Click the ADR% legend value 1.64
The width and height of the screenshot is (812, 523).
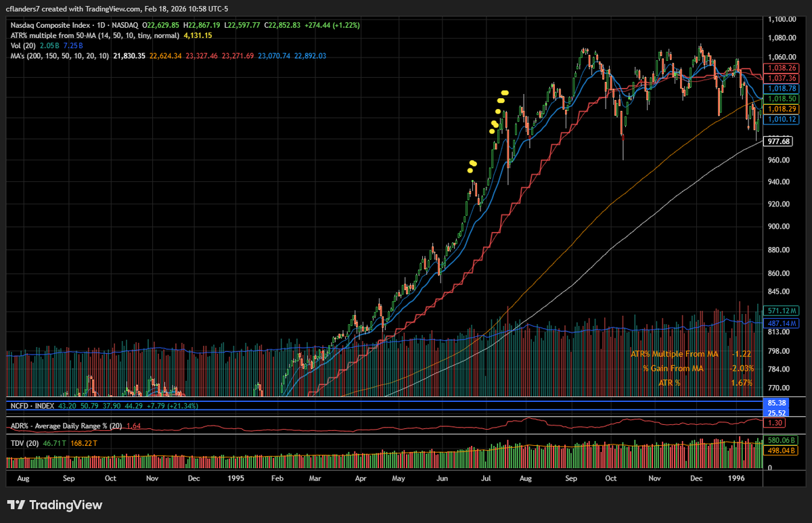(x=133, y=426)
